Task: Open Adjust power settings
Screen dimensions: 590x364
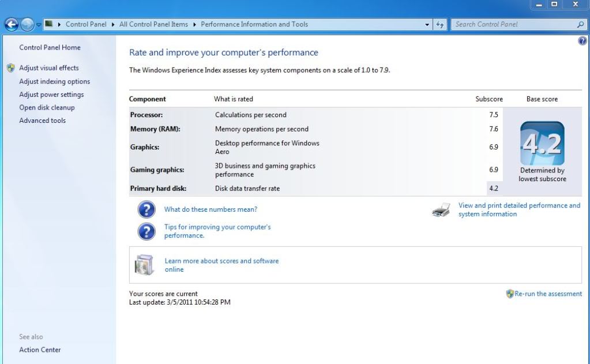Action: [x=51, y=95]
